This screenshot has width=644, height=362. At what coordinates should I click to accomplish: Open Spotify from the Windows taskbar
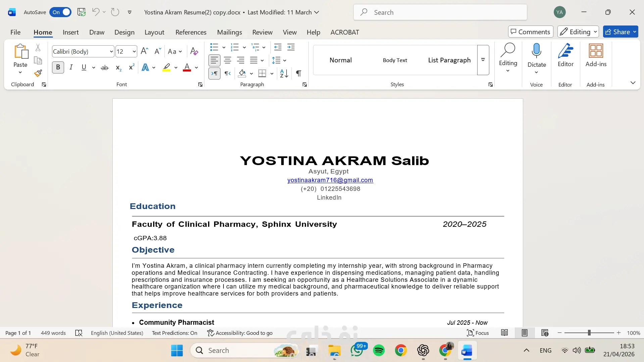379,351
